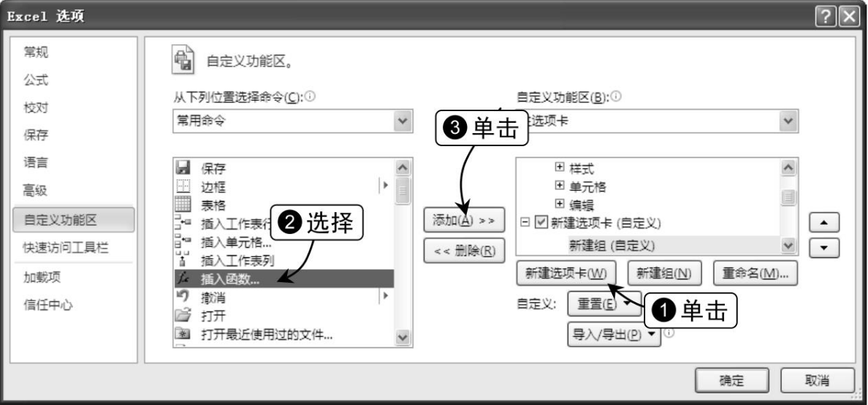Click the 新建组(N) button
868x405 pixels.
(x=664, y=273)
